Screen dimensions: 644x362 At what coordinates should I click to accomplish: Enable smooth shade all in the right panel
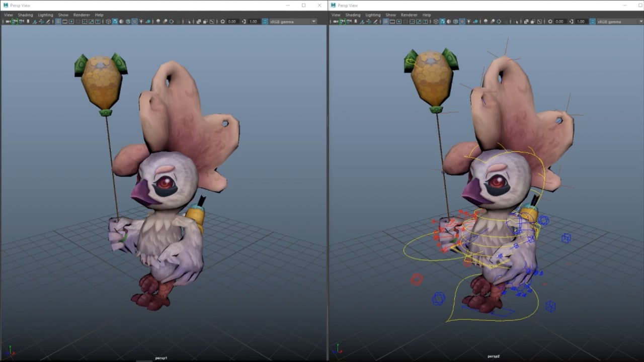point(442,22)
